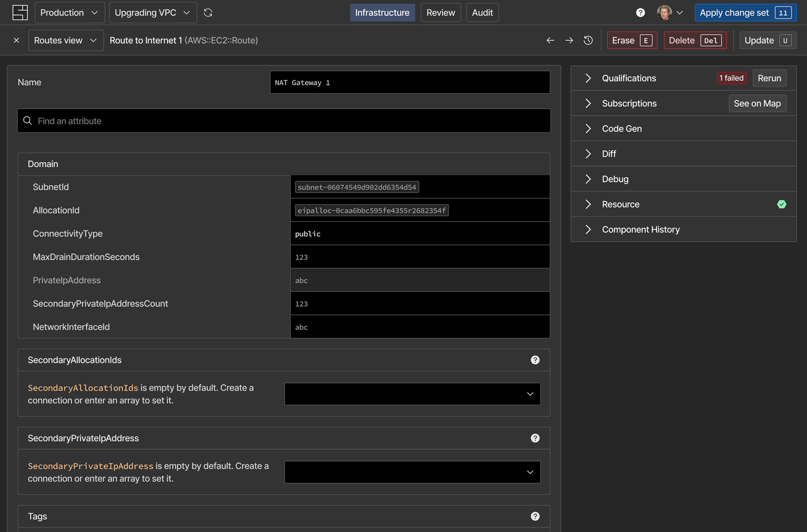Viewport: 807px width, 532px height.
Task: Open the Routes view dropdown
Action: pos(66,40)
